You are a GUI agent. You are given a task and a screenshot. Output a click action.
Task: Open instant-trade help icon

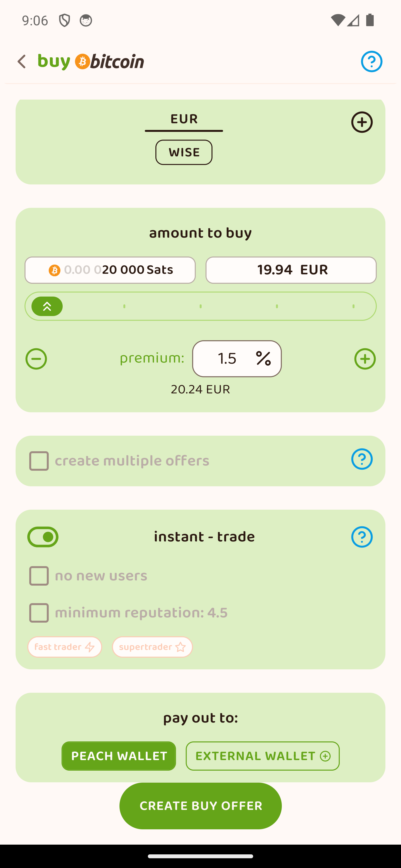361,537
